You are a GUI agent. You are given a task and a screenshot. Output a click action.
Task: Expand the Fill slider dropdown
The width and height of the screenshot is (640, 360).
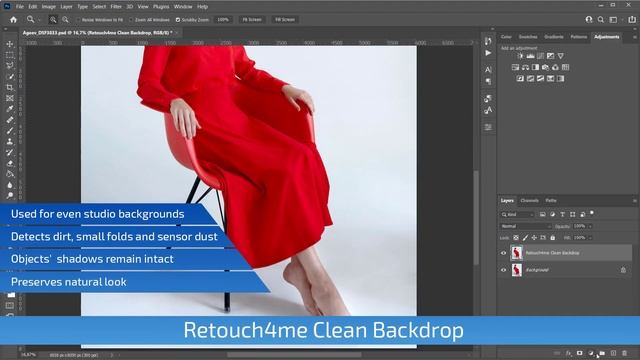click(591, 238)
